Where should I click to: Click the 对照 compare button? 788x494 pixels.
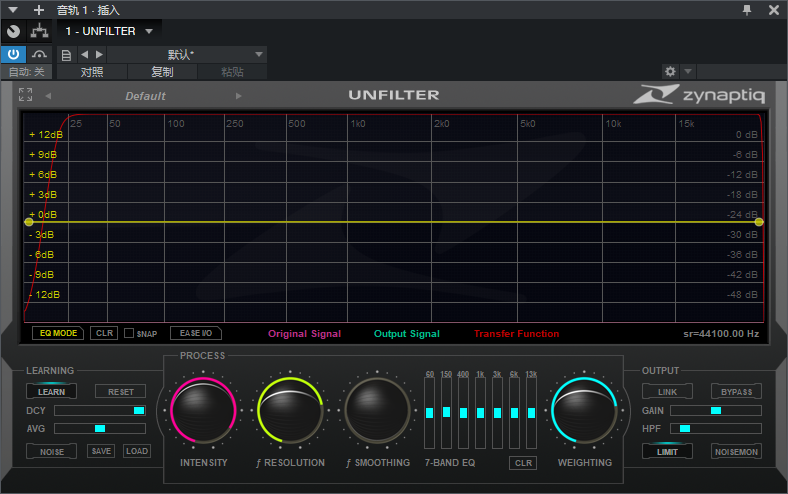click(x=92, y=72)
